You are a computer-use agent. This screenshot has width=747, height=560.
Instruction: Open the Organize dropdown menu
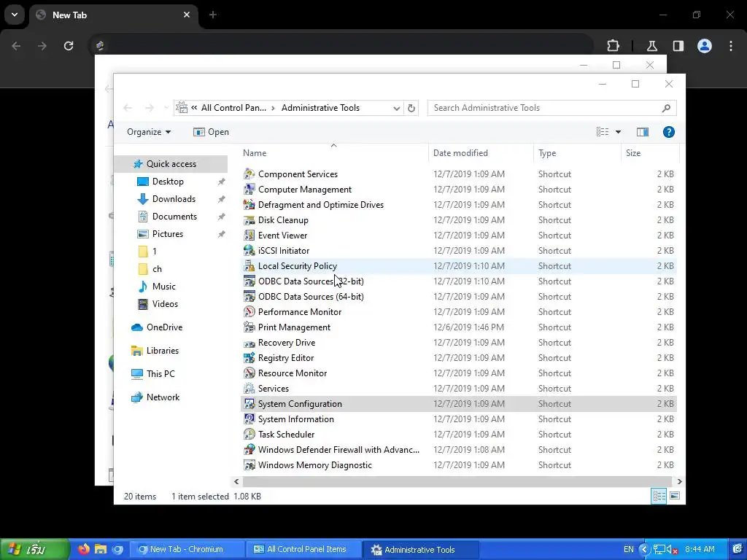(149, 132)
